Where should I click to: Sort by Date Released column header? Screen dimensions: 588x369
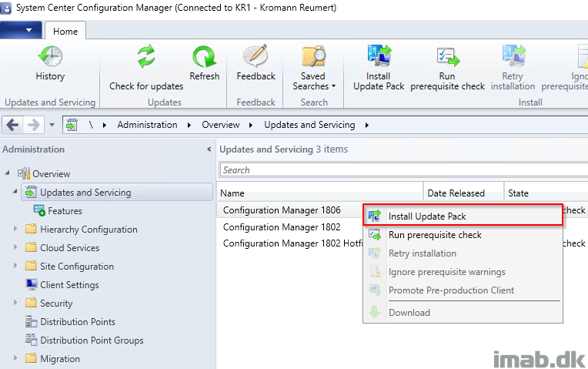click(x=463, y=193)
